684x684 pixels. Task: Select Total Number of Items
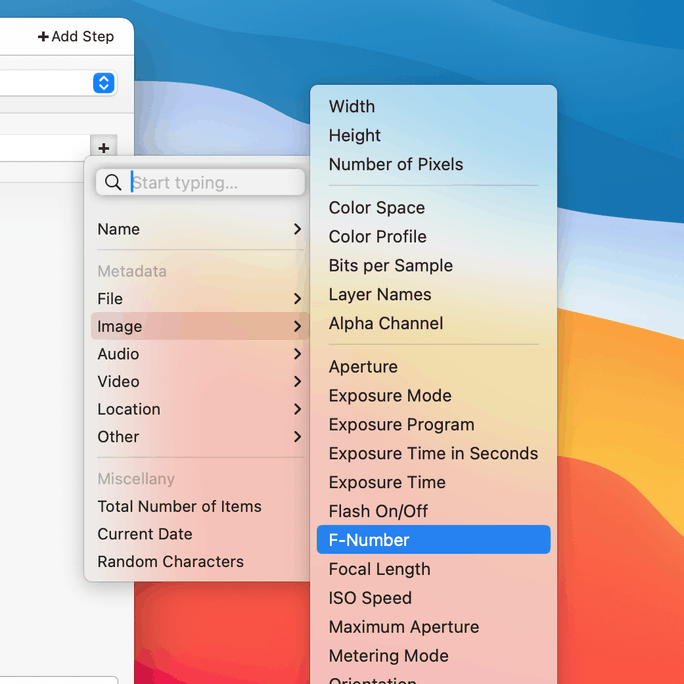[x=179, y=506]
